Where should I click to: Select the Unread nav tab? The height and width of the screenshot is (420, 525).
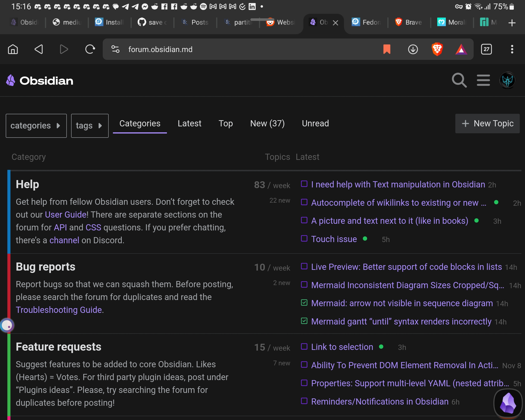pos(315,123)
